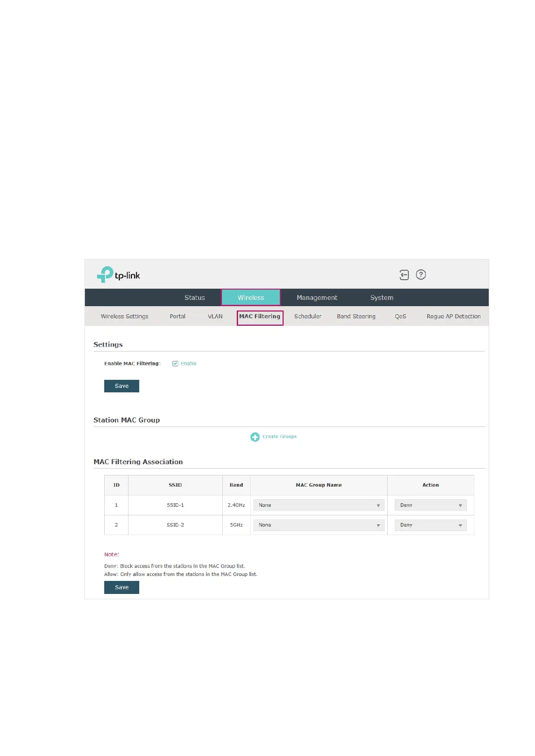This screenshot has height=756, width=535.
Task: Open Action dropdown for SSID-2
Action: 430,525
